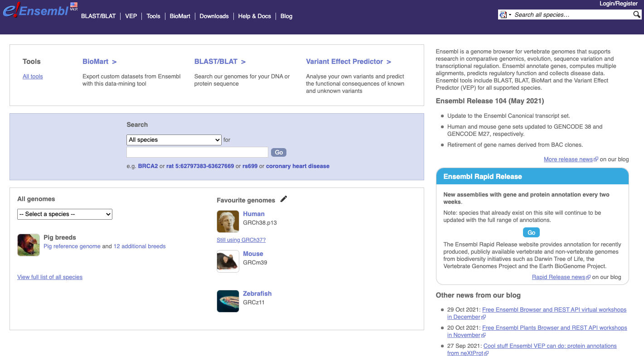644x356 pixels.
Task: Click the coronary heart disease example
Action: click(x=298, y=166)
